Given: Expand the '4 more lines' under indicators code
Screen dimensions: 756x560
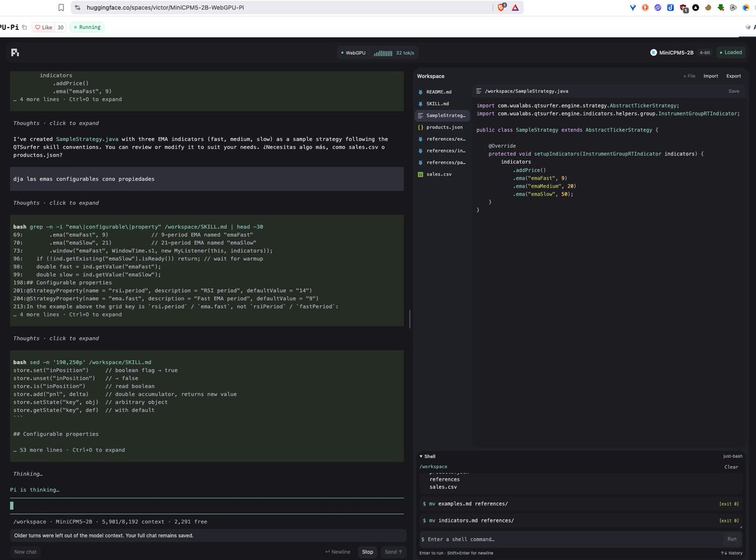Looking at the screenshot, I should [67, 100].
